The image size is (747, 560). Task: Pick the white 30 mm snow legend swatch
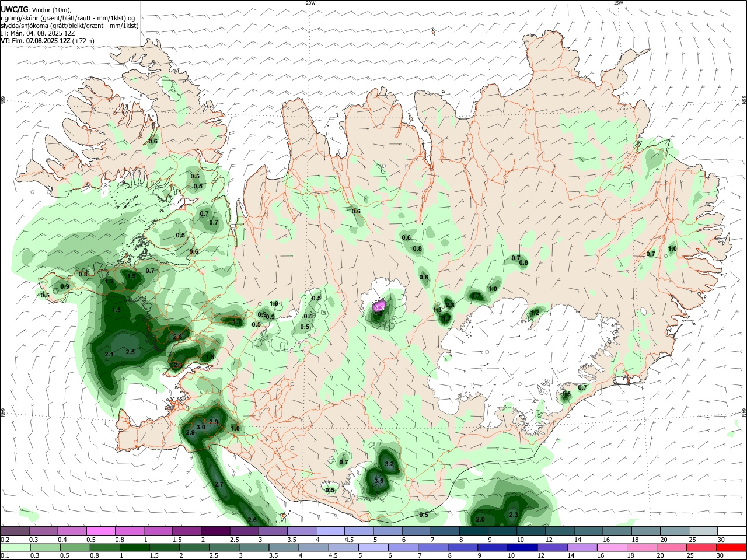click(731, 531)
